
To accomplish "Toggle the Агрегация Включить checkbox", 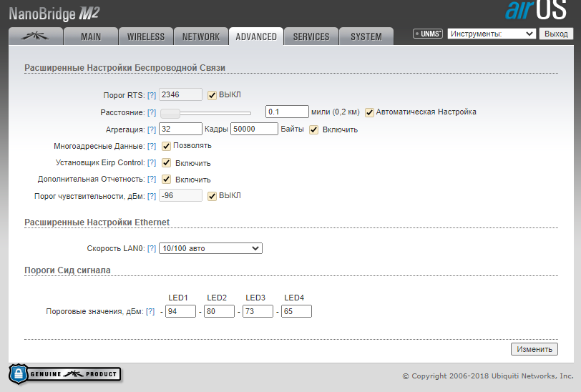I will (x=314, y=129).
